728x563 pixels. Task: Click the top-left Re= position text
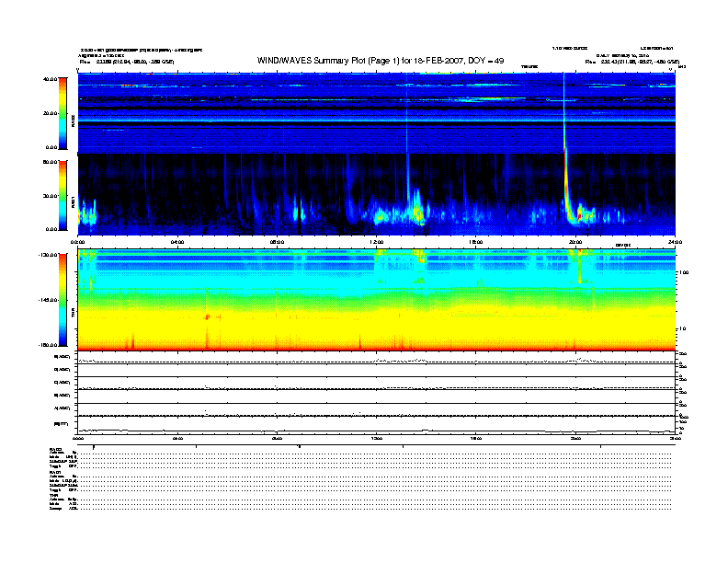point(126,62)
